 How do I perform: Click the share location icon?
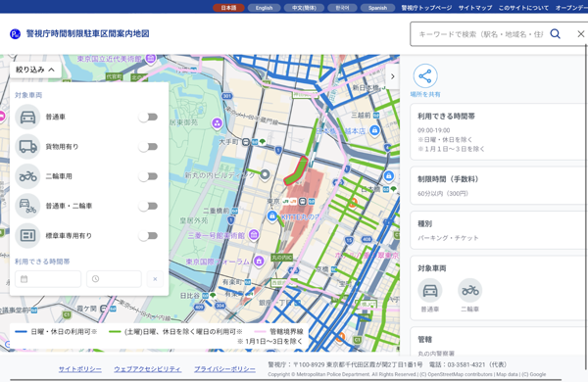click(x=425, y=76)
